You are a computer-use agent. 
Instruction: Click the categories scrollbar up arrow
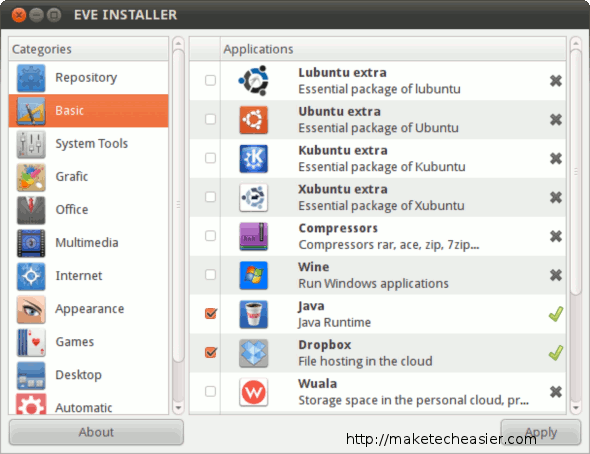(178, 44)
